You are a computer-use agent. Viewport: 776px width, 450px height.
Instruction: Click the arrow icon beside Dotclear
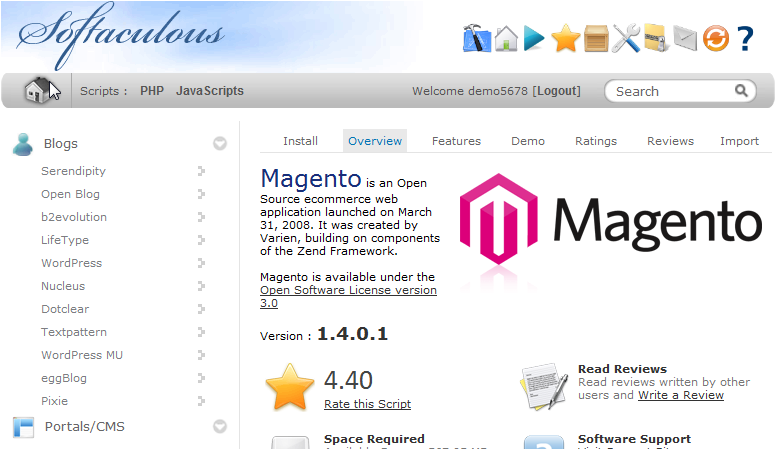click(201, 309)
